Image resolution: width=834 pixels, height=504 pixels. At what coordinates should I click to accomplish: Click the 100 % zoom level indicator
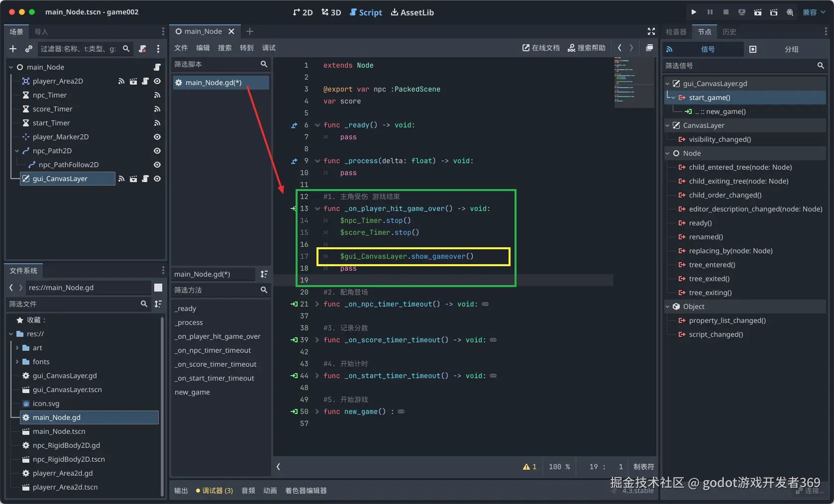(559, 467)
